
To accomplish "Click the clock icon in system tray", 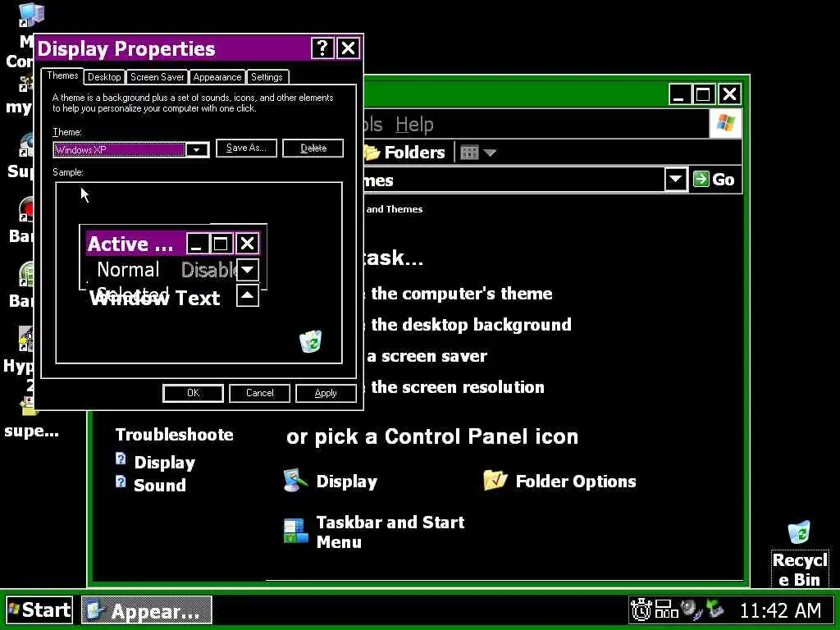I will coord(641,609).
